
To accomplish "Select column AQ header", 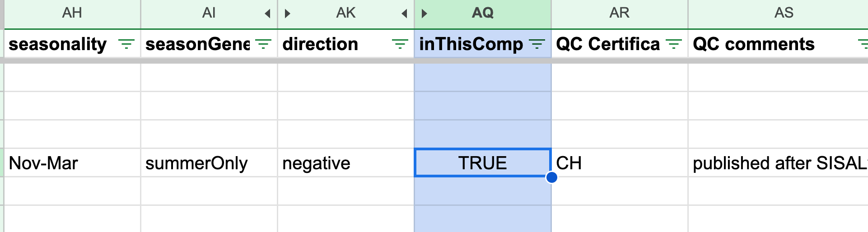I will tap(483, 14).
